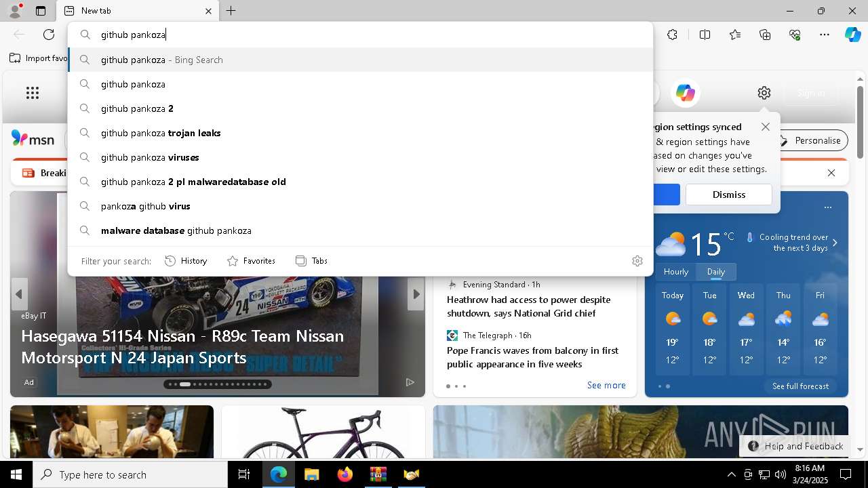Click the page vertical scrollbar
Screen dimensions: 868x488
pyautogui.click(x=860, y=122)
